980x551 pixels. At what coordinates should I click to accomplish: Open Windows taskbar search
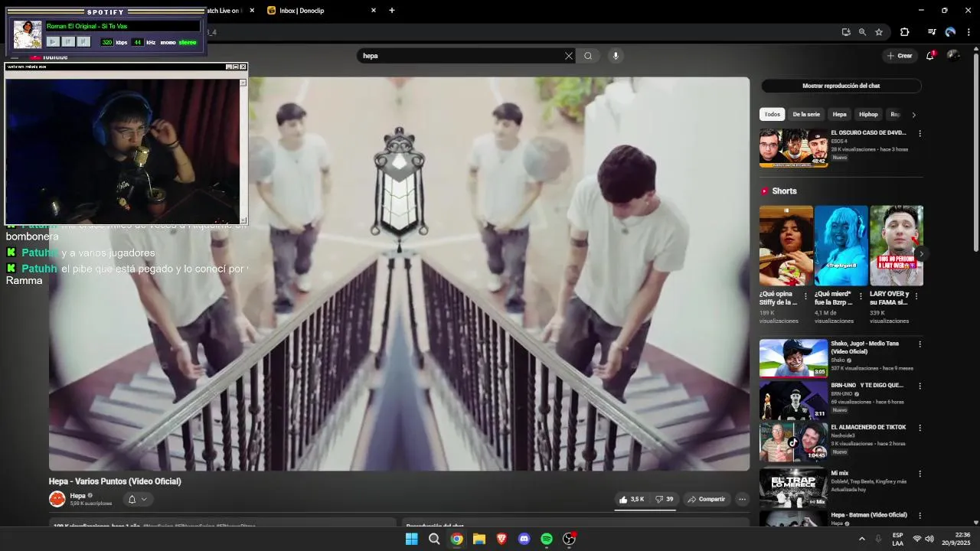(434, 539)
